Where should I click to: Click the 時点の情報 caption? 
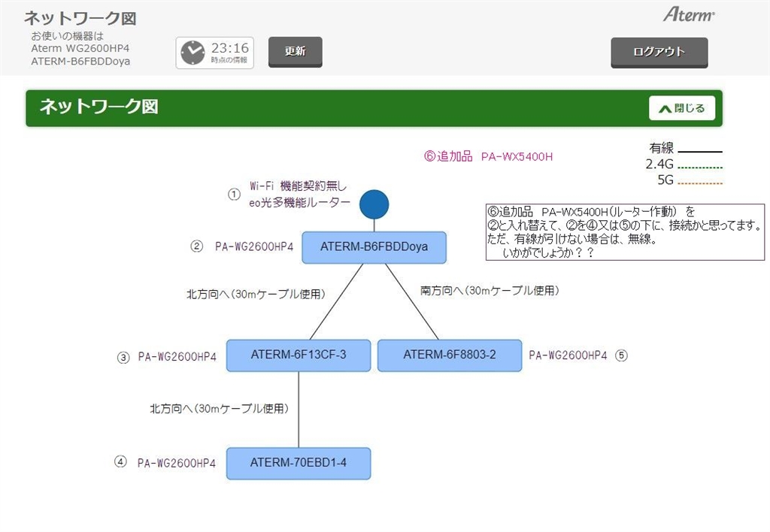tap(229, 60)
